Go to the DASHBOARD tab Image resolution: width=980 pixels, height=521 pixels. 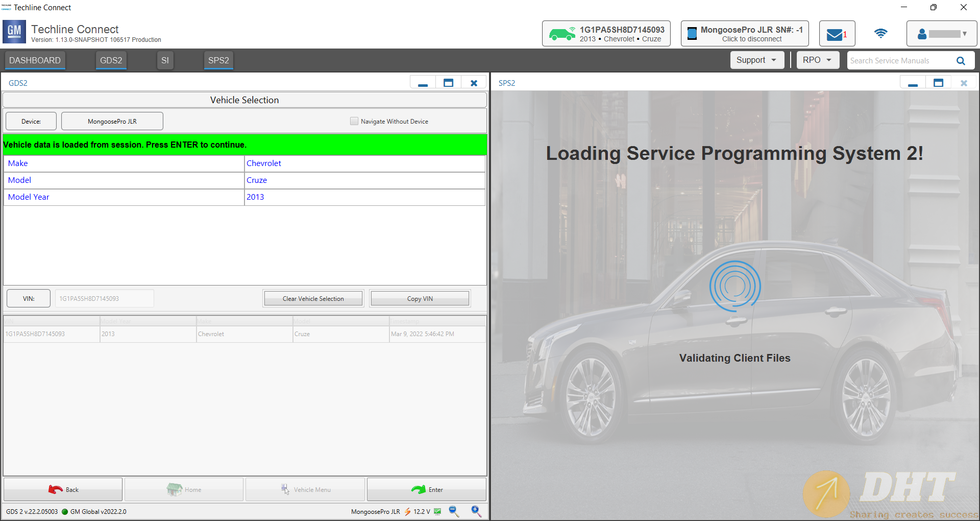[x=35, y=60]
